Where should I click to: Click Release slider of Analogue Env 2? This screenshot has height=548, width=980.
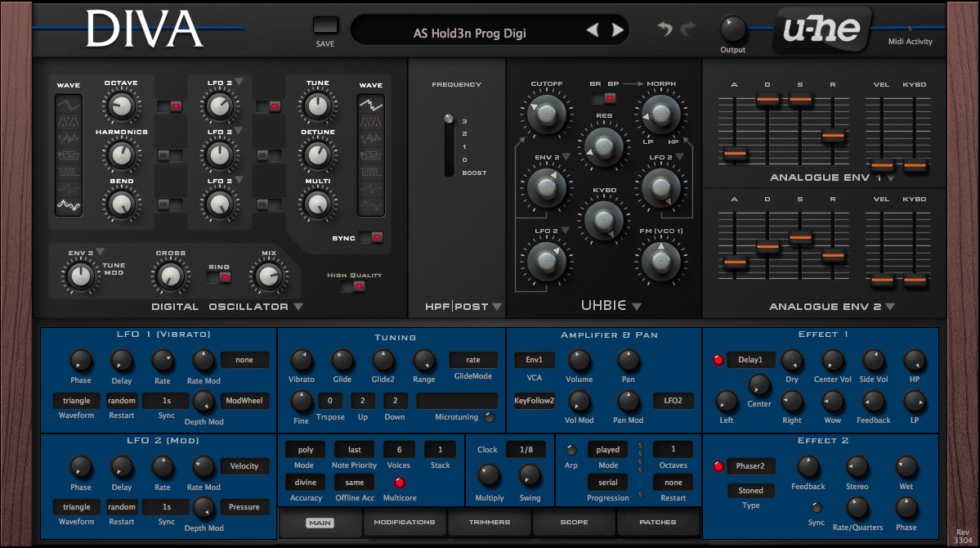click(833, 255)
